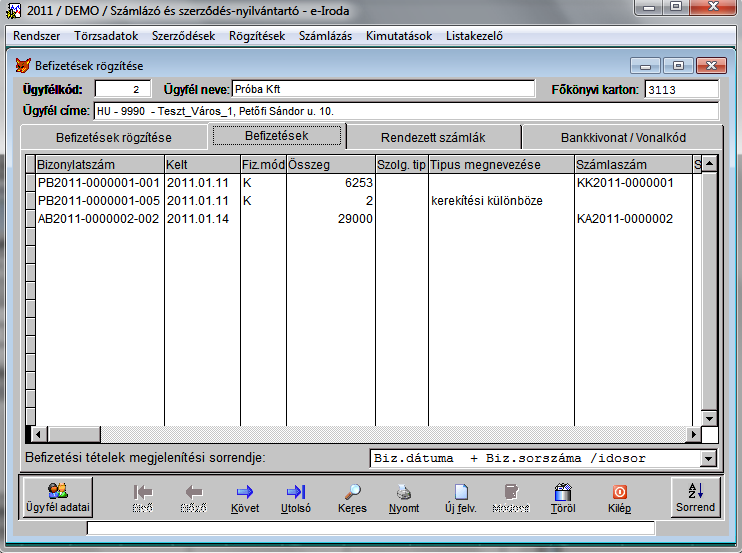Exit using the Kilép icon
Image resolution: width=742 pixels, height=553 pixels.
[619, 496]
